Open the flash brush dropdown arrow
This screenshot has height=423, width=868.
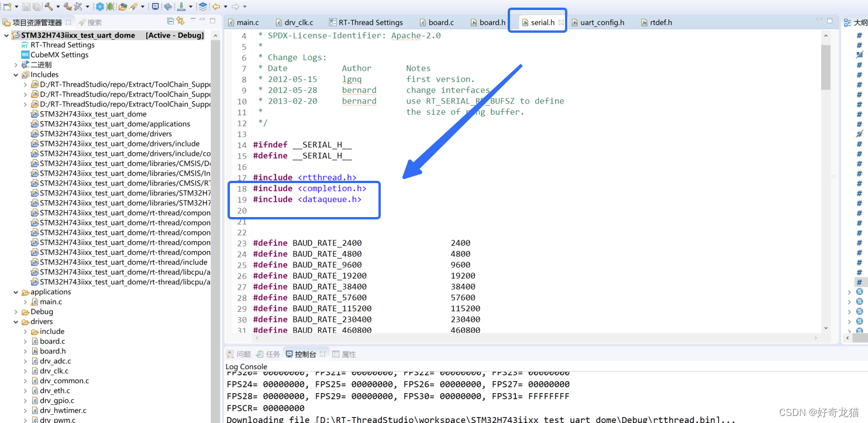pyautogui.click(x=143, y=6)
